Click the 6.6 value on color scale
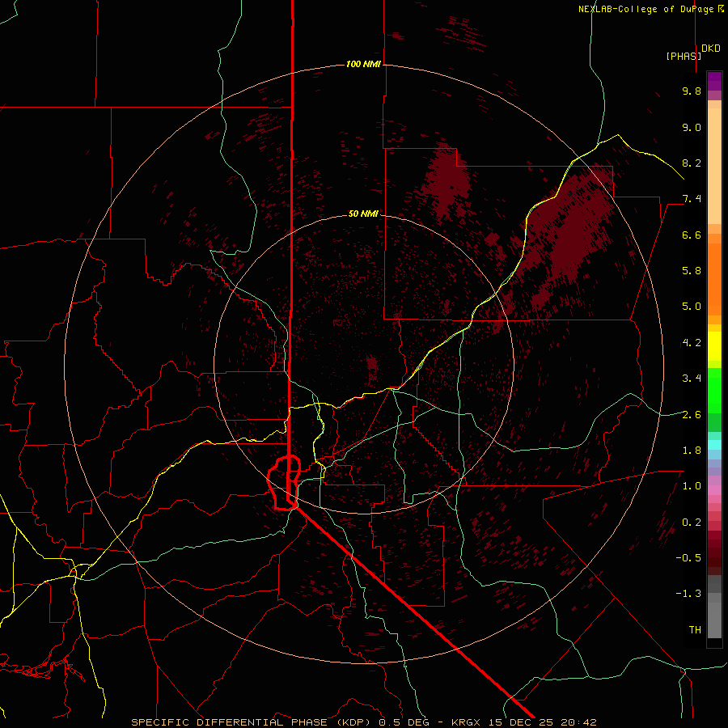 [x=692, y=235]
